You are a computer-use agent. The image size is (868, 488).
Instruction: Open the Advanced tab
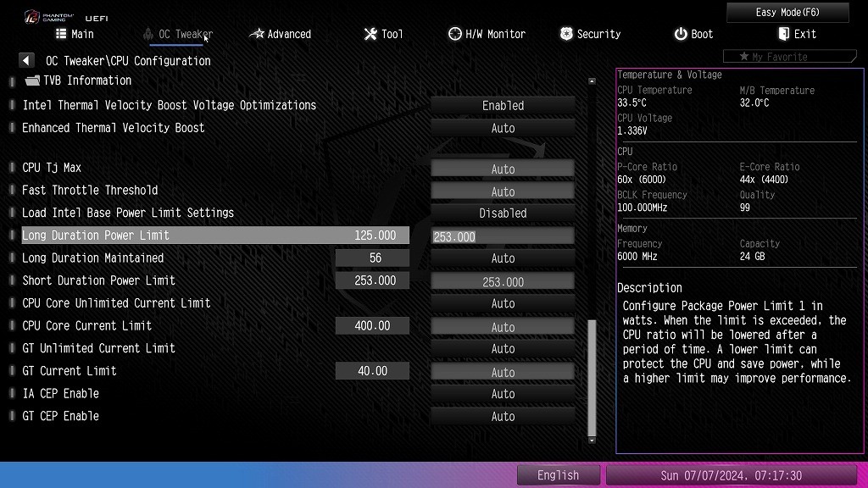pyautogui.click(x=280, y=34)
